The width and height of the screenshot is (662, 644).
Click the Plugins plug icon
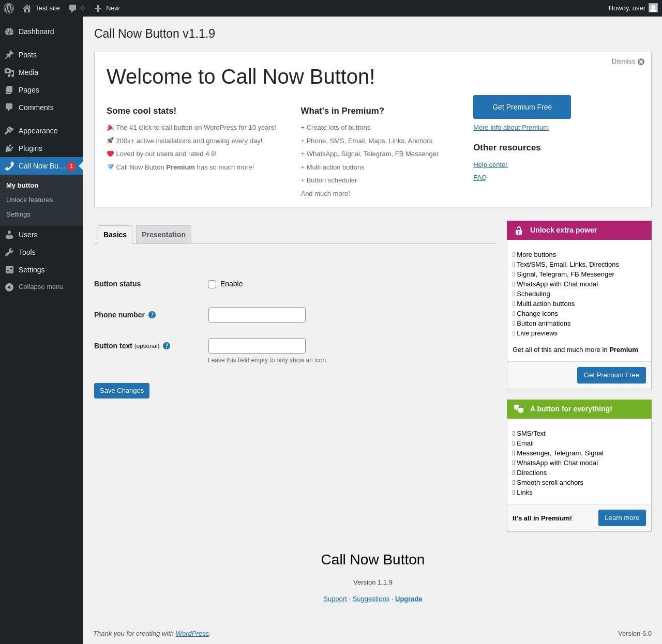pos(9,148)
